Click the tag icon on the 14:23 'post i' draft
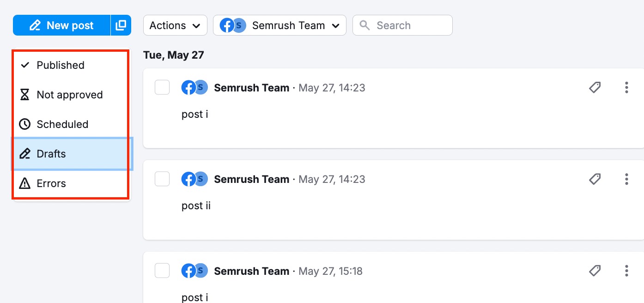The width and height of the screenshot is (644, 303). point(595,87)
